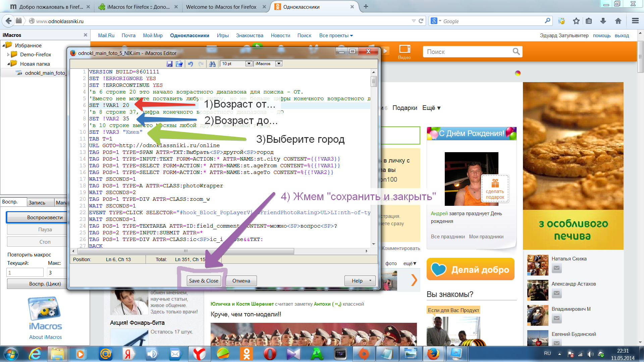Open the Знакомства link
644x362 pixels.
click(250, 36)
